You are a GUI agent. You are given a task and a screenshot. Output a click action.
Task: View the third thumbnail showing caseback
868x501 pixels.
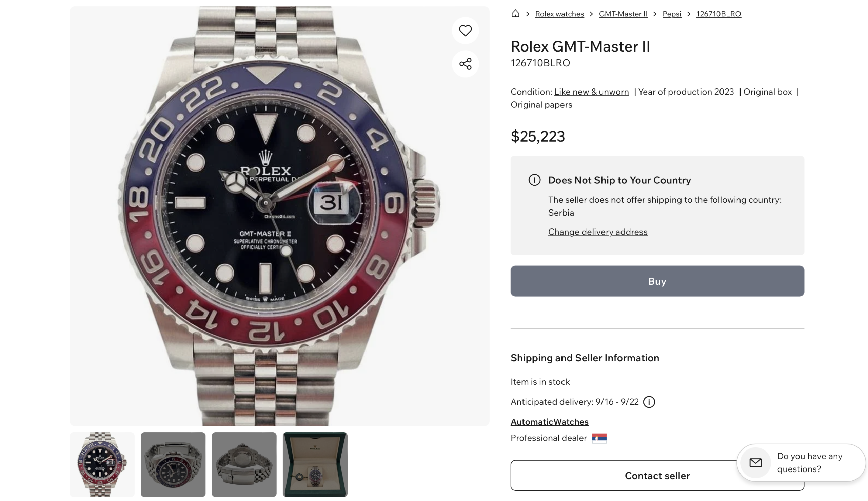pos(244,464)
